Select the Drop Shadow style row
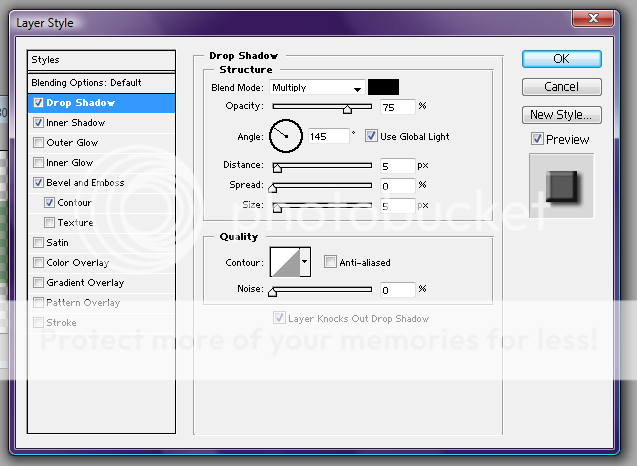Viewport: 637px width, 466px height. [102, 103]
